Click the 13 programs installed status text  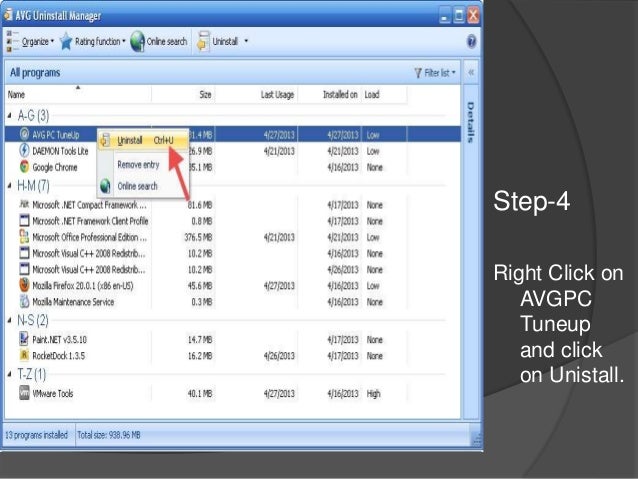coord(36,435)
